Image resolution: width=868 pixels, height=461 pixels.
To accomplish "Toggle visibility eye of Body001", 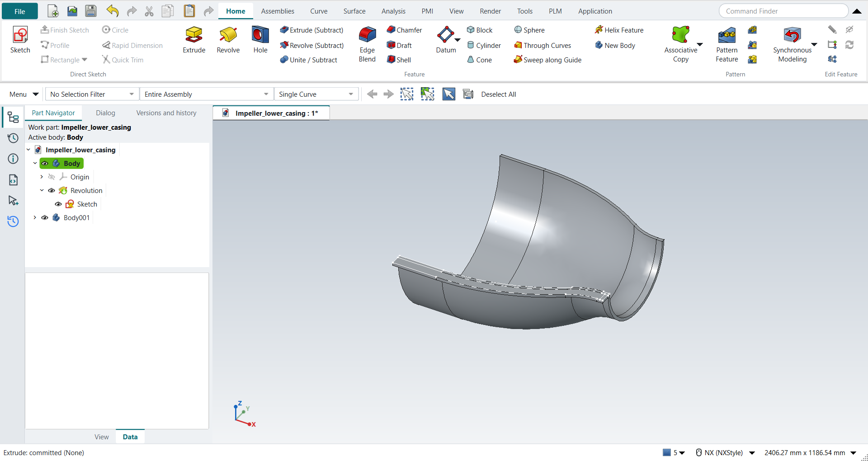I will [x=45, y=217].
